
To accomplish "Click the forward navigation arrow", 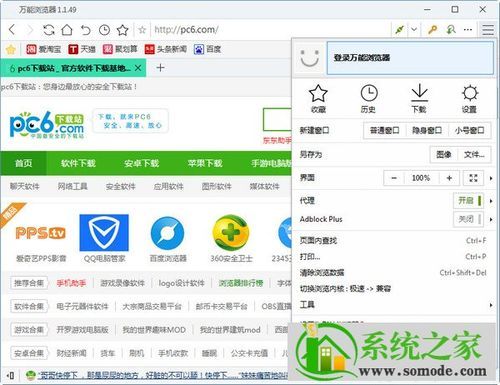I will pos(30,30).
